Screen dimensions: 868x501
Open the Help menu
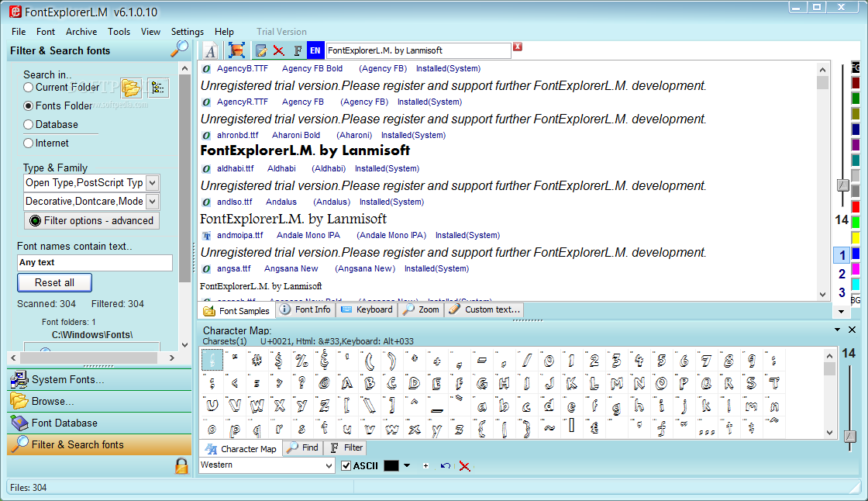(x=224, y=32)
